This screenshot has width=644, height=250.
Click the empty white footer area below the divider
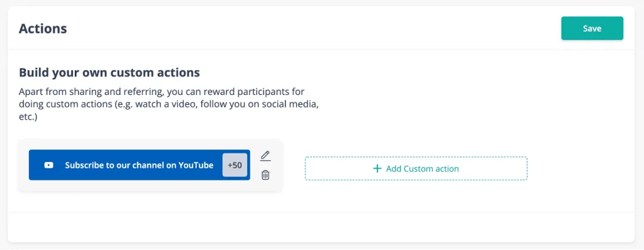pos(321,227)
